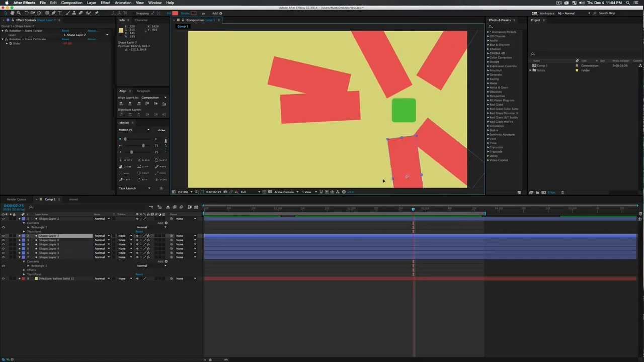Click the Fill color swatch
Viewport: 644px width, 362px height.
[x=175, y=13]
